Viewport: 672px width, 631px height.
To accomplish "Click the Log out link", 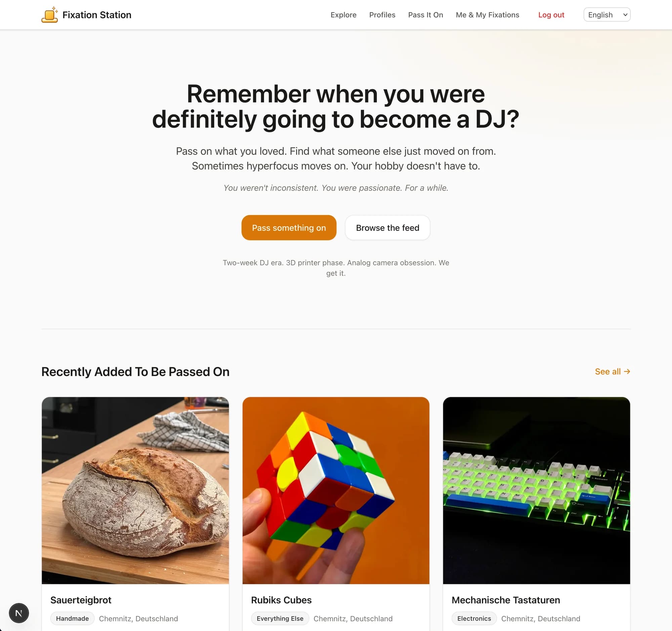I will click(x=551, y=15).
